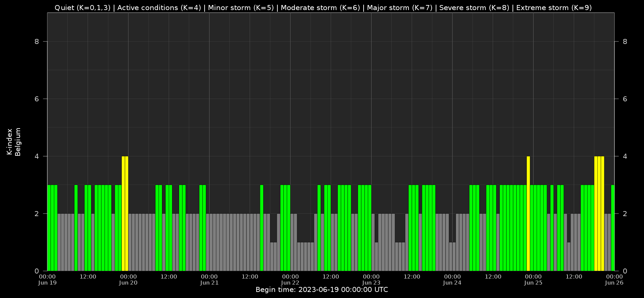Click the 'Jun 25' date label on x-axis
Screen dimensions: 644x298
(x=533, y=283)
